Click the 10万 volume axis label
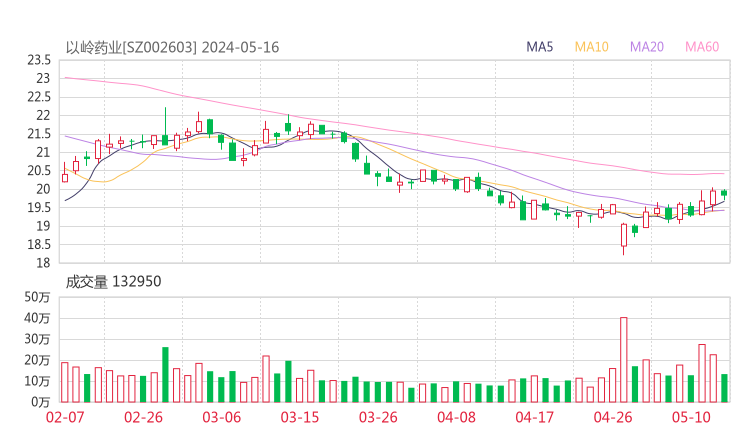 37,381
